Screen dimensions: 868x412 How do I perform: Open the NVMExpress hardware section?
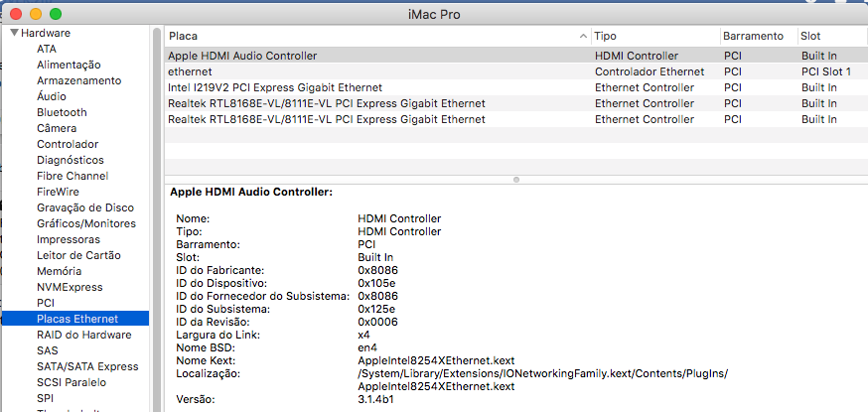pos(70,287)
